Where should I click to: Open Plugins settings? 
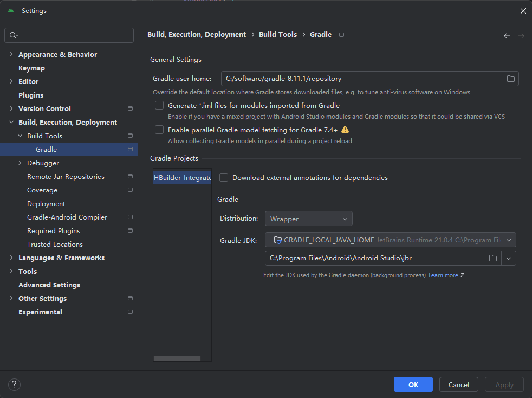pyautogui.click(x=31, y=95)
